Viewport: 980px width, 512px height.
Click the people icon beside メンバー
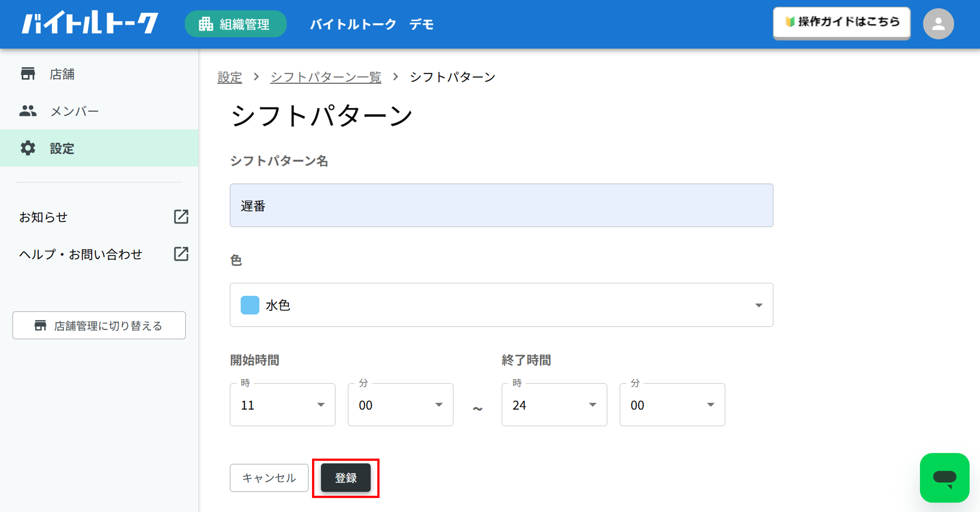[28, 111]
